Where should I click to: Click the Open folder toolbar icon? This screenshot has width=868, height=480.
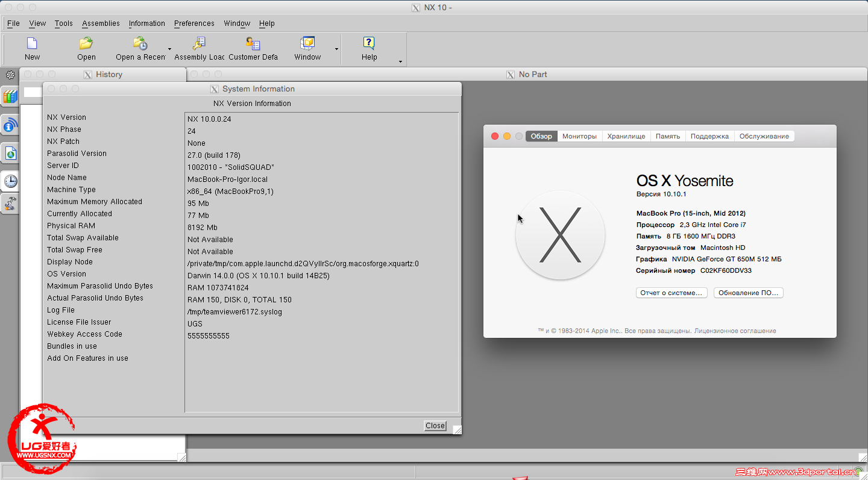[x=86, y=43]
